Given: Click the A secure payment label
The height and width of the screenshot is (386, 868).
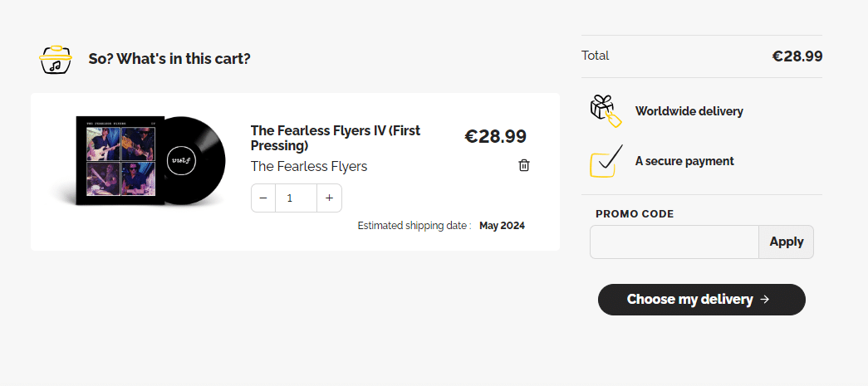Looking at the screenshot, I should tap(684, 161).
